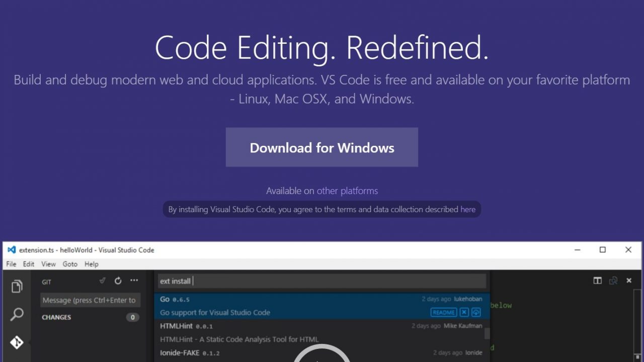Viewport: 644px width, 362px height.
Task: Click the open changes icon in editor toolbar
Action: click(613, 281)
